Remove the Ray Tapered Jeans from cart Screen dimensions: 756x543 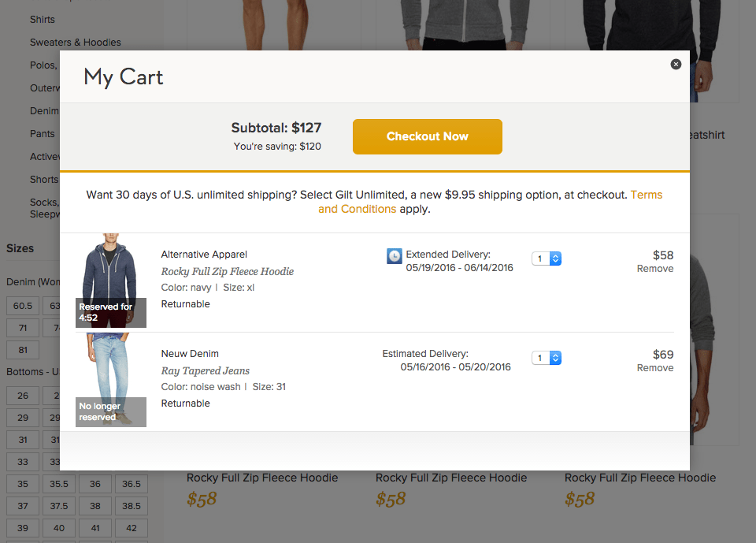click(654, 368)
